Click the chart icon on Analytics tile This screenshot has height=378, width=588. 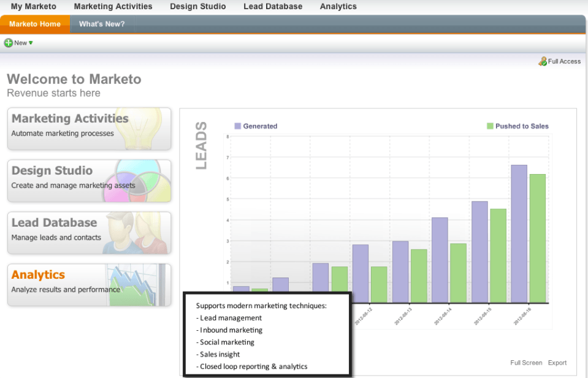(136, 285)
